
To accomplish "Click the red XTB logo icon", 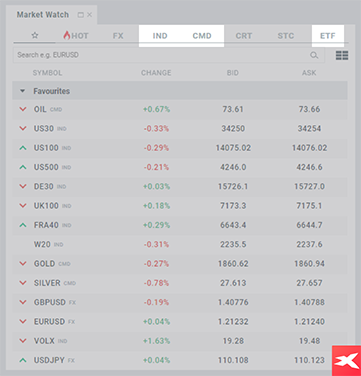I will point(346,361).
